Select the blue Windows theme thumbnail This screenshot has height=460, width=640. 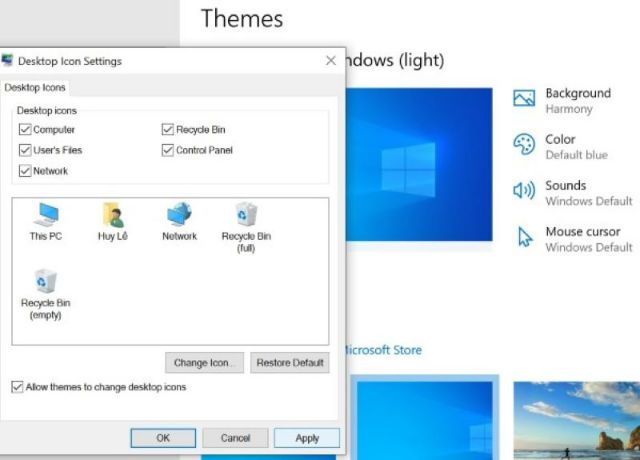pos(424,420)
